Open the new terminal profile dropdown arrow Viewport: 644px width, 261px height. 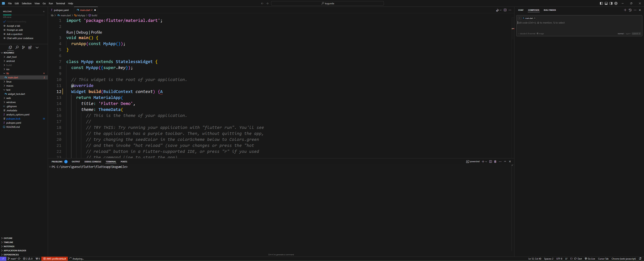[486, 161]
